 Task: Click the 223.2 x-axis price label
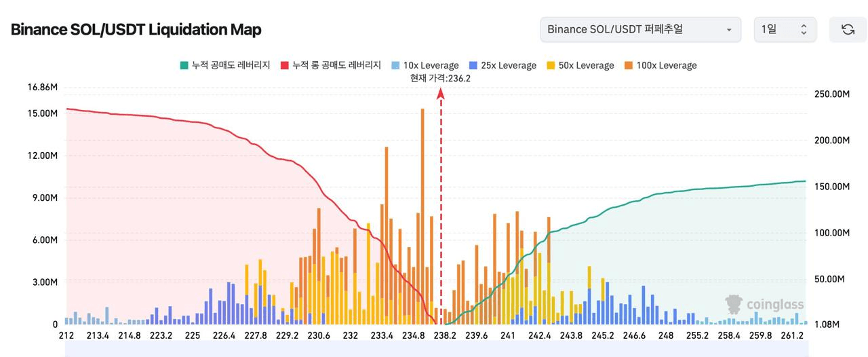(x=161, y=335)
